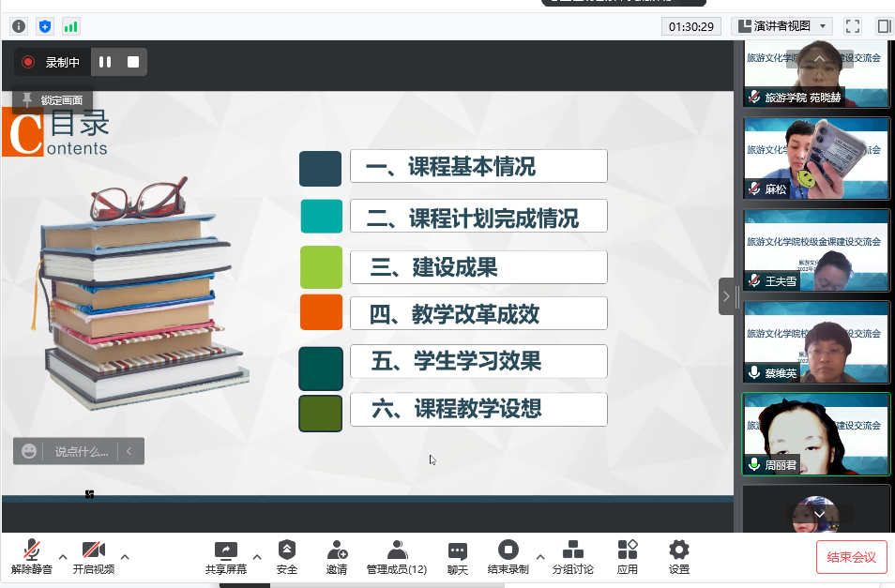This screenshot has height=588, width=895.
Task: Open the 设置 settings gear
Action: point(679,551)
